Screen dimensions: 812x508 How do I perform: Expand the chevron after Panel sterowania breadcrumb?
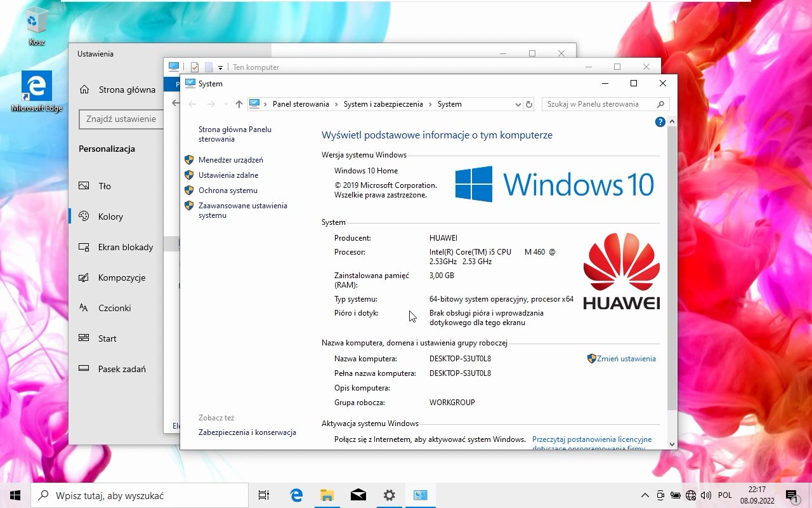point(337,104)
